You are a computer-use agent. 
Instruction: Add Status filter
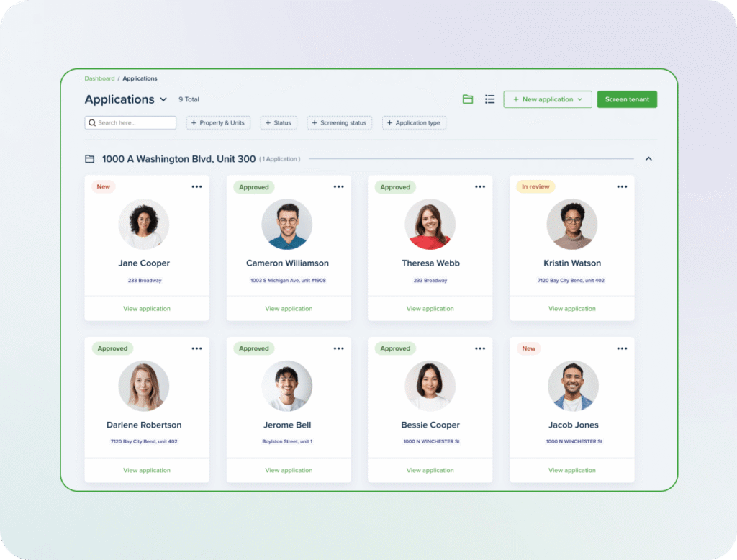[279, 122]
